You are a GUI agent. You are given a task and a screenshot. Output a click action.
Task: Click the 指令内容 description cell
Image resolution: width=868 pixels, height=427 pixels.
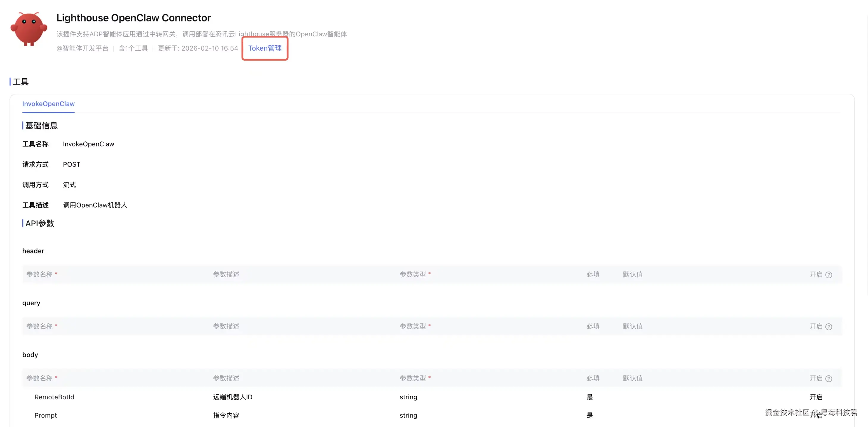point(226,415)
